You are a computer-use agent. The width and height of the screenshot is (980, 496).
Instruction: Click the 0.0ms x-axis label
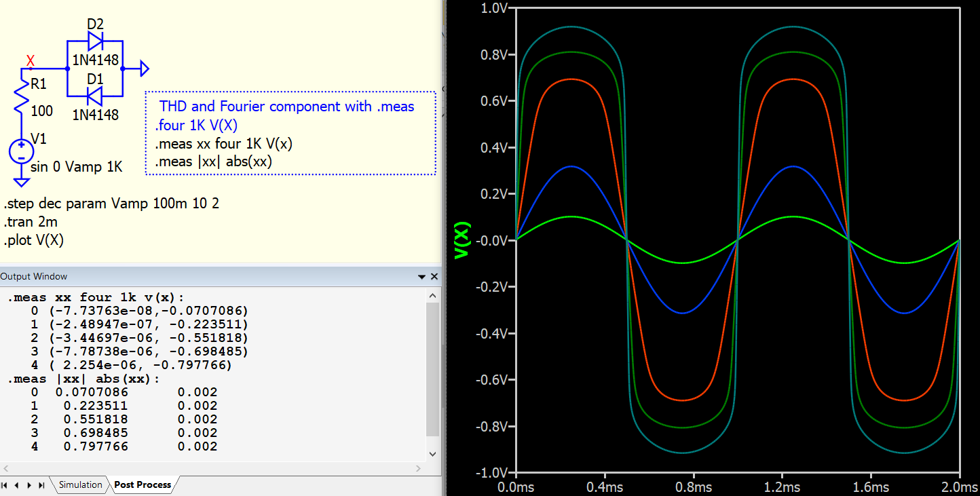tap(516, 487)
